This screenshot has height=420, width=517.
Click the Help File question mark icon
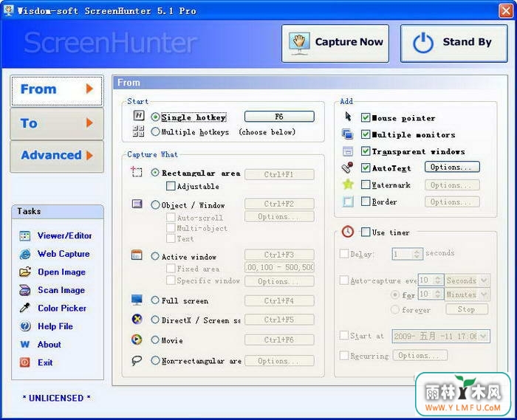tap(25, 326)
